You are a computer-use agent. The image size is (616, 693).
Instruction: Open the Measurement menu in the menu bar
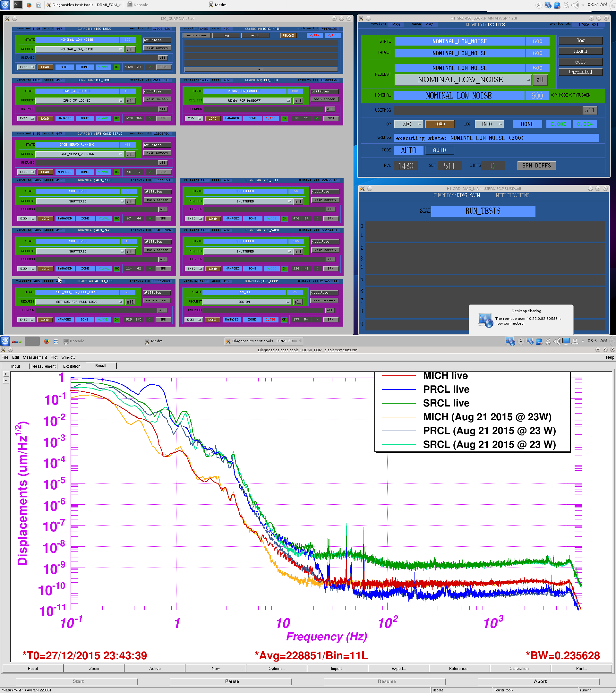[35, 357]
